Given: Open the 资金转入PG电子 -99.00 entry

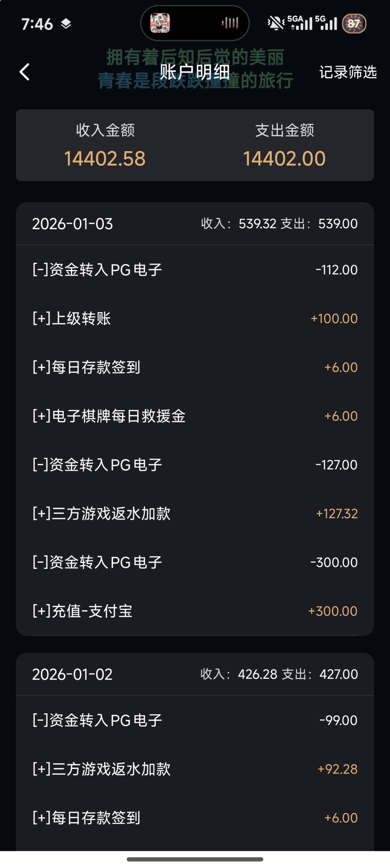Looking at the screenshot, I should tap(195, 720).
